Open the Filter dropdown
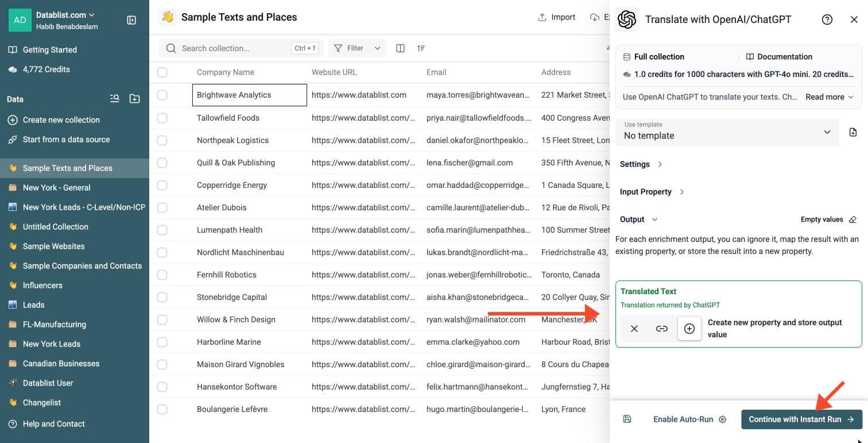The image size is (868, 443). (x=357, y=48)
